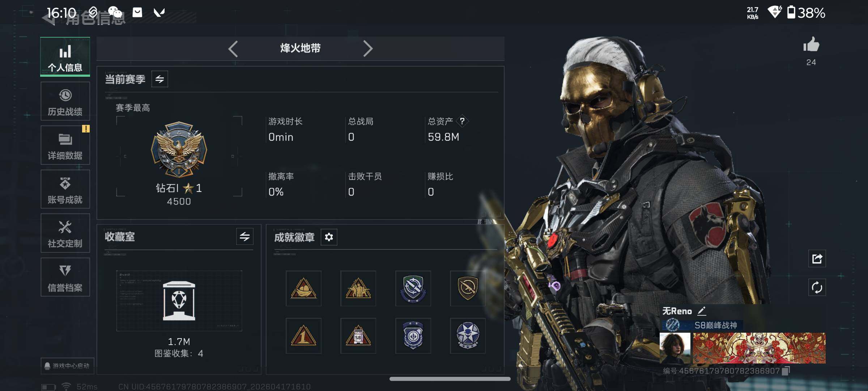Image resolution: width=868 pixels, height=391 pixels.
Task: Go back using the arrow beside 角色信息
Action: (49, 18)
